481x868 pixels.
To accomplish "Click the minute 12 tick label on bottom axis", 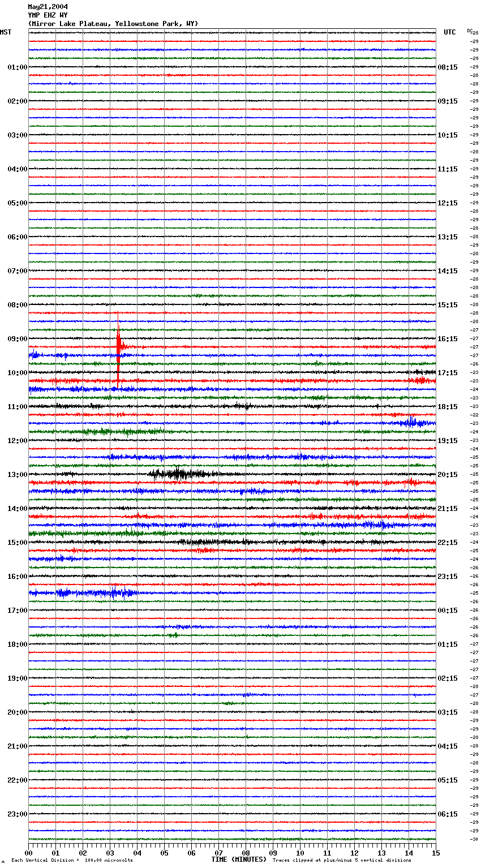I will tap(354, 853).
